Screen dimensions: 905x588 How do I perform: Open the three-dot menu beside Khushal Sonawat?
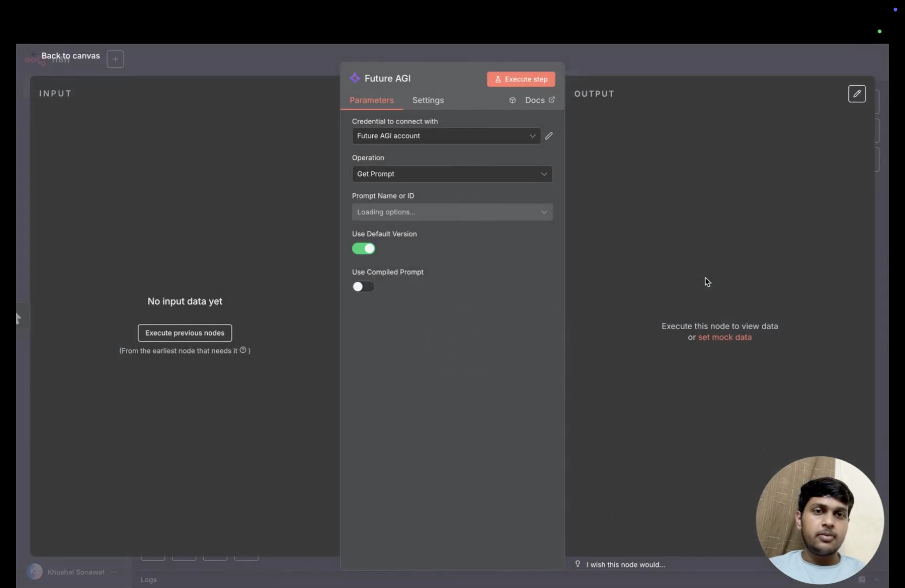pyautogui.click(x=113, y=572)
